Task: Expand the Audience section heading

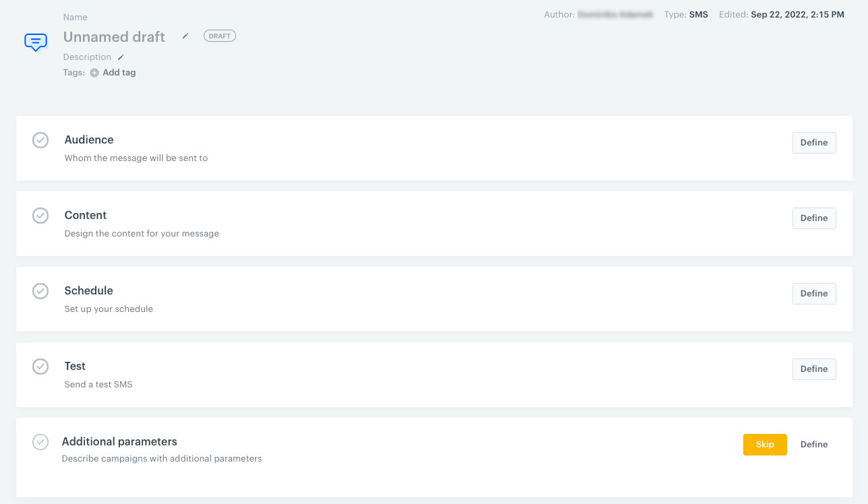Action: click(89, 140)
